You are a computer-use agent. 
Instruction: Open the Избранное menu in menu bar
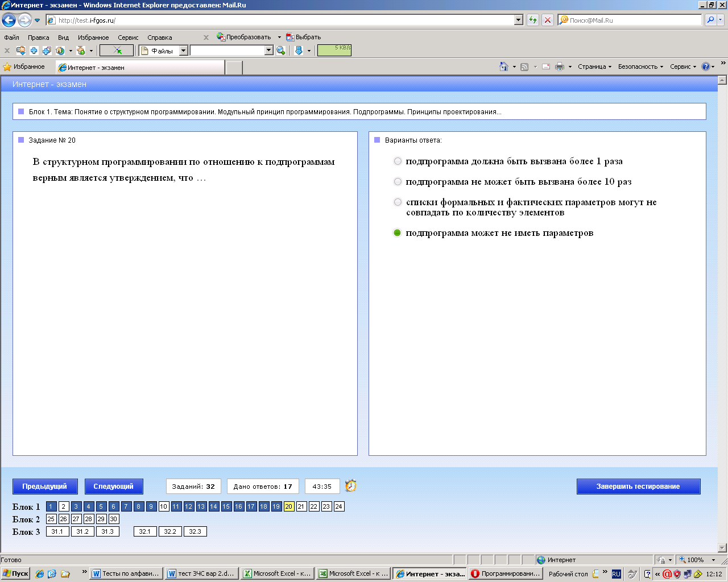93,38
